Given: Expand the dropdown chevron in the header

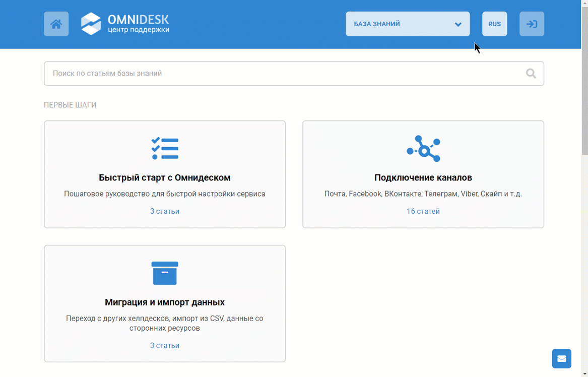Looking at the screenshot, I should [x=458, y=24].
